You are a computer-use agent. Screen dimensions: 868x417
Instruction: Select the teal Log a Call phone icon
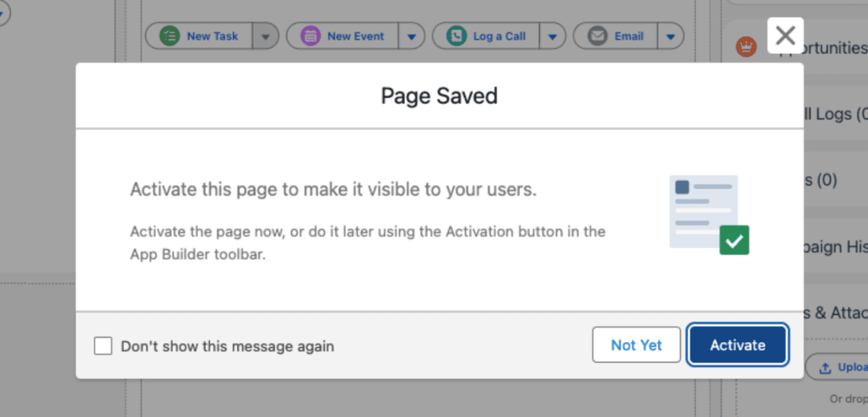coord(455,36)
